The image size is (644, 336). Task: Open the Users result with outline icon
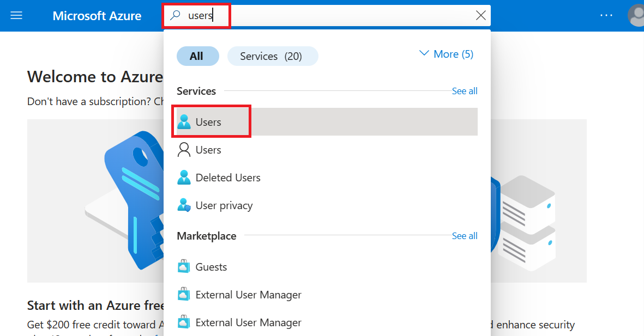327,150
